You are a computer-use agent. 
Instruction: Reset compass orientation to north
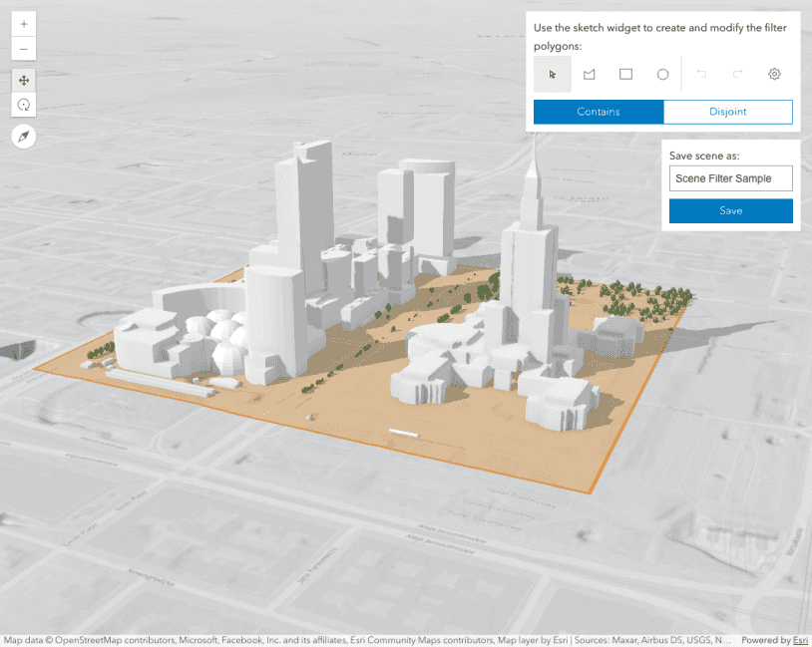[24, 137]
